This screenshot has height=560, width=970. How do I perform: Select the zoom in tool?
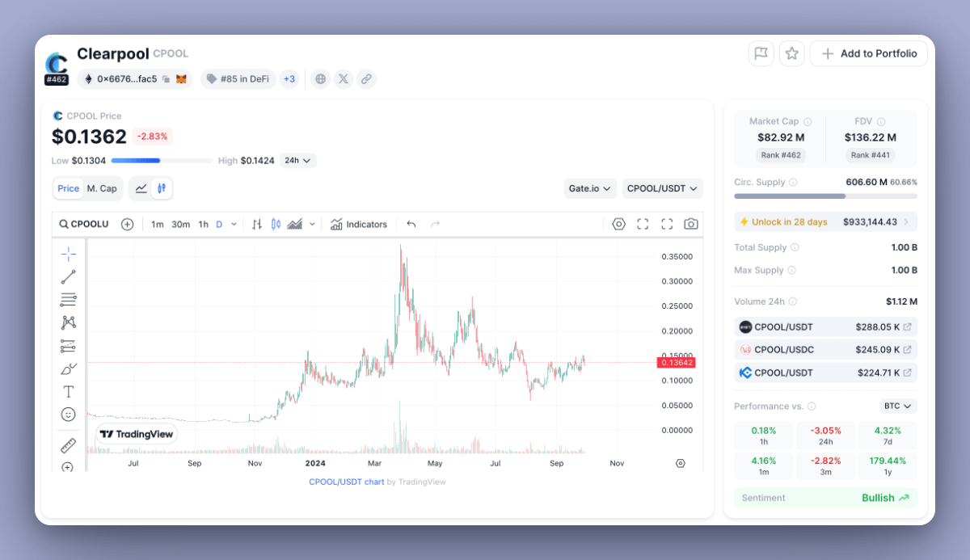68,466
